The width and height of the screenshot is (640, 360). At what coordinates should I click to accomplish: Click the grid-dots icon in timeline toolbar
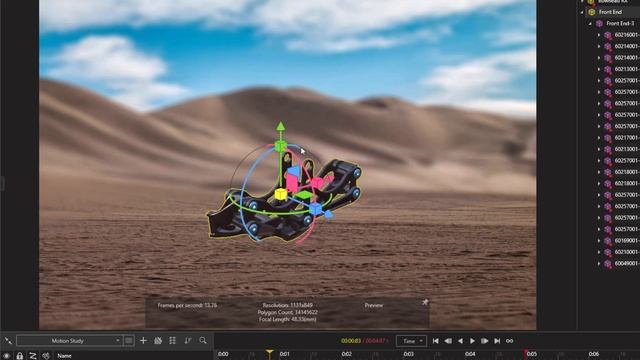tap(172, 340)
